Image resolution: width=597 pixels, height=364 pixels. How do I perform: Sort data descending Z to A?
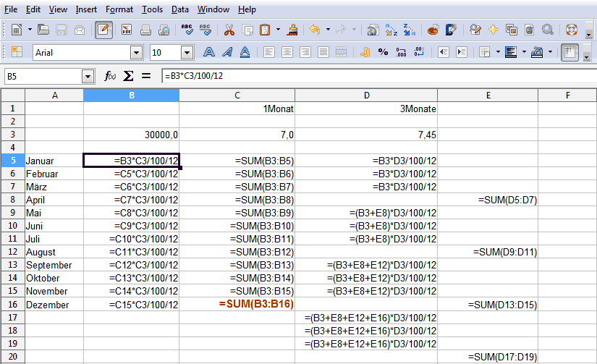pyautogui.click(x=410, y=30)
